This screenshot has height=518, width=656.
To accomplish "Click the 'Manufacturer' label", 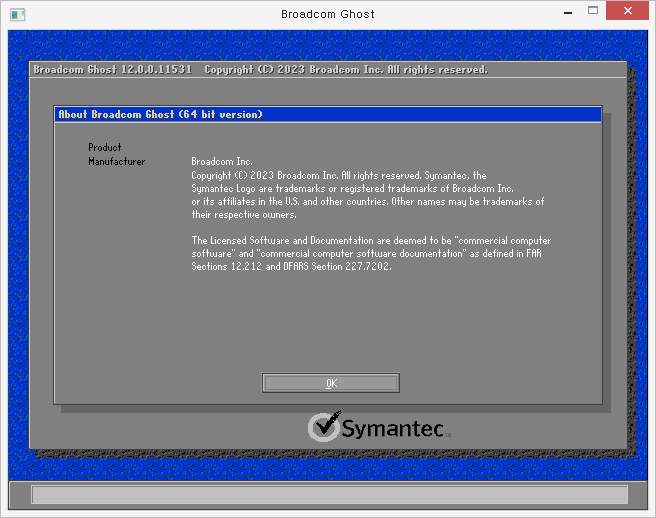I will (x=116, y=161).
